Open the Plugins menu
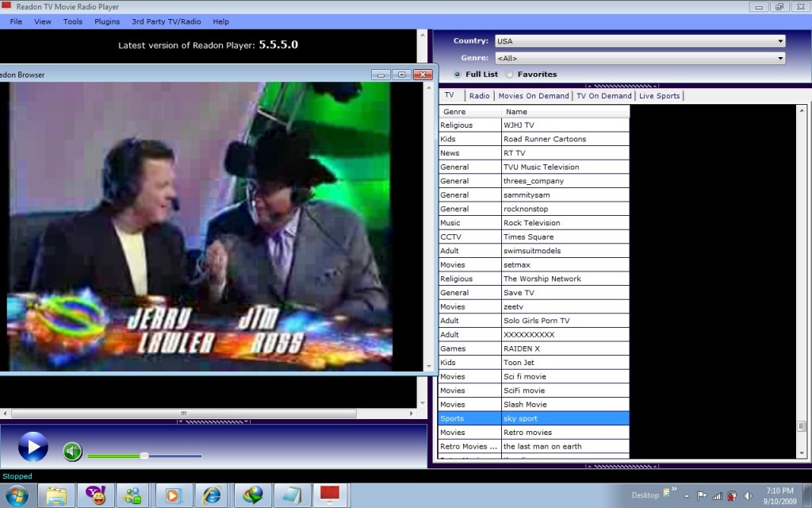The image size is (812, 508). [107, 21]
